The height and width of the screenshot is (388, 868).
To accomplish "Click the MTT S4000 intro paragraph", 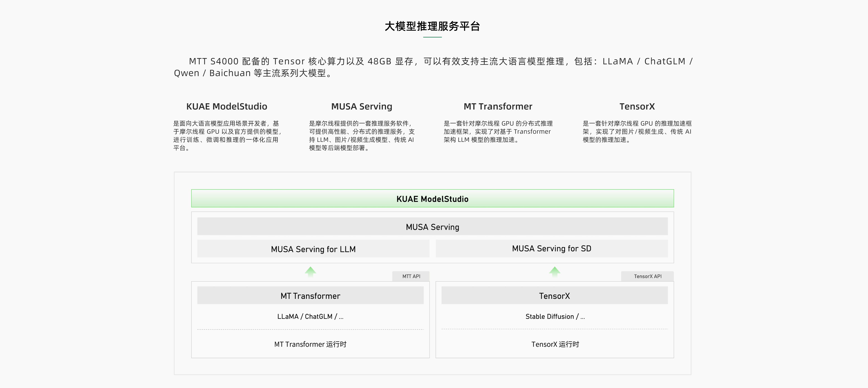I will (433, 67).
